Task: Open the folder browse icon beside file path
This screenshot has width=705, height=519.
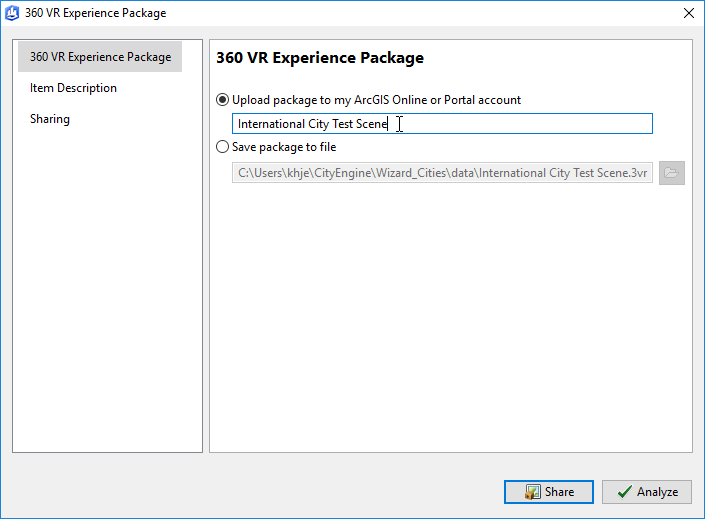Action: [x=672, y=173]
